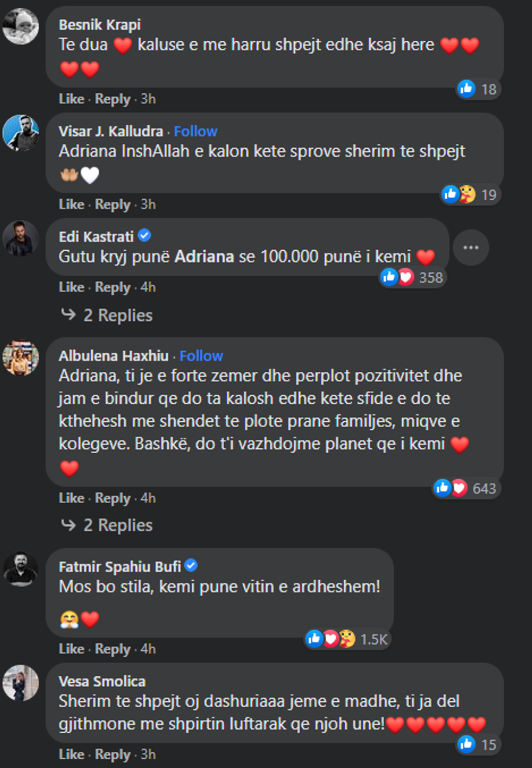Click the 4h timestamp on Fatmir's comment
Viewport: 532px width, 768px height.
pyautogui.click(x=148, y=649)
